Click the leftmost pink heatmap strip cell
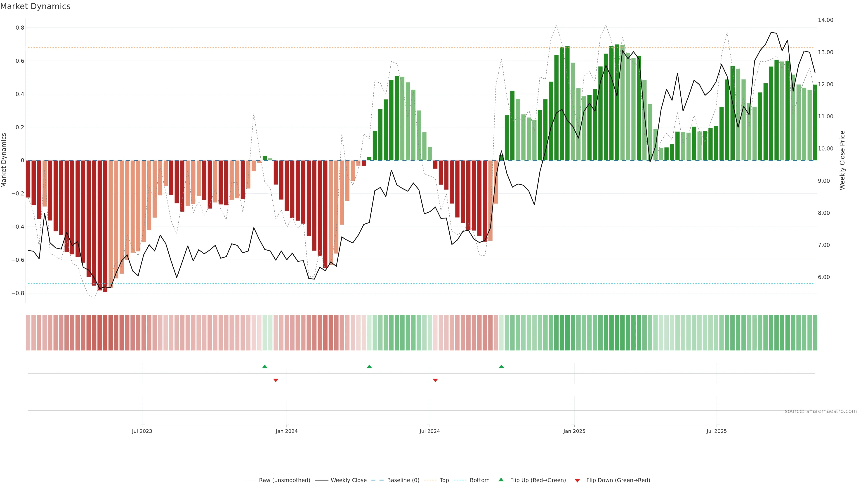This screenshot has width=868, height=488. 28,333
